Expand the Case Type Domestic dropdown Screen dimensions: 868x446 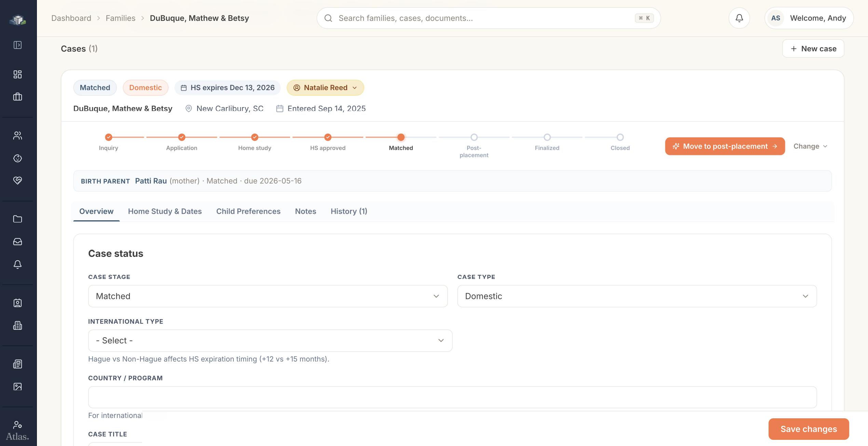pos(637,296)
